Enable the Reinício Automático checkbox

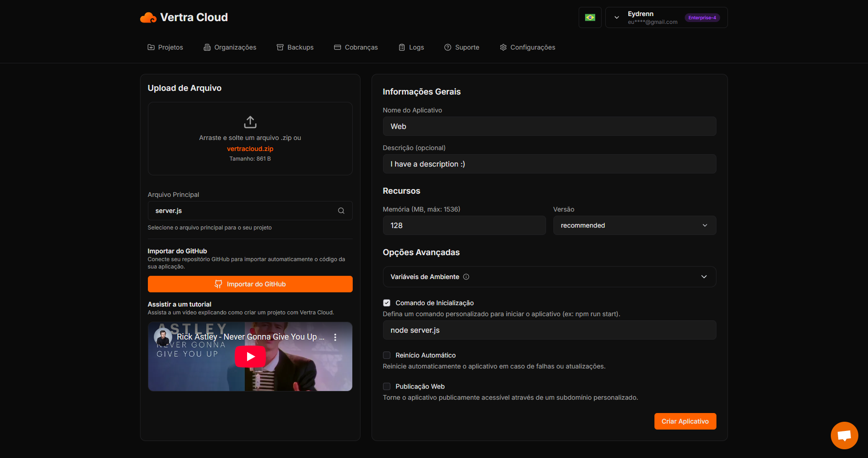point(387,355)
